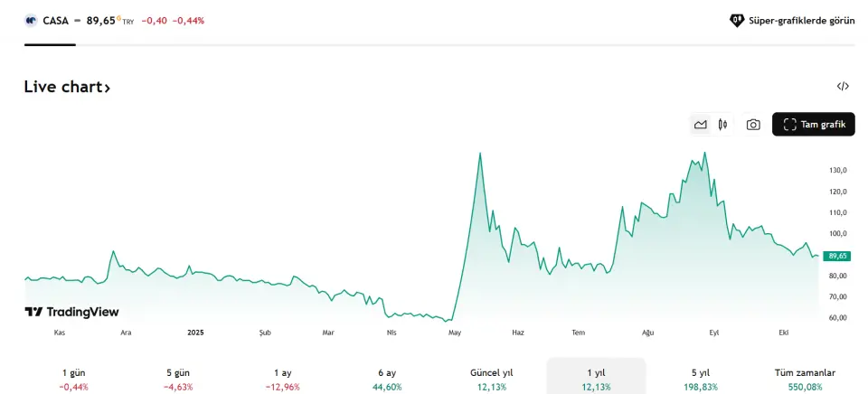Click the TradingView logo on chart
This screenshot has height=394, width=868.
71,312
